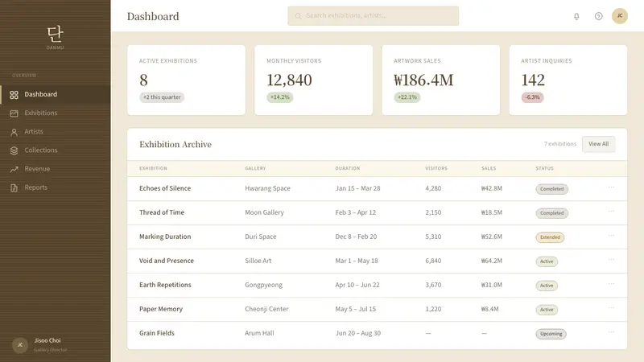
Task: Navigate to Revenue section
Action: pyautogui.click(x=55, y=169)
